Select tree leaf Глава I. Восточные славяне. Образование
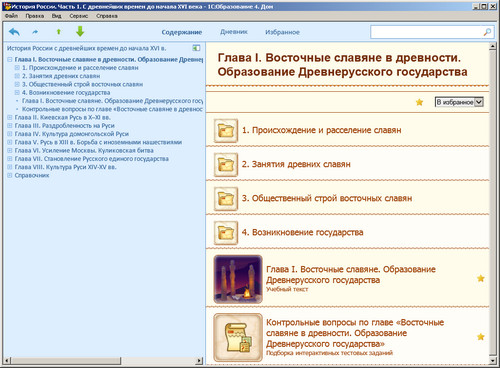 tap(112, 101)
